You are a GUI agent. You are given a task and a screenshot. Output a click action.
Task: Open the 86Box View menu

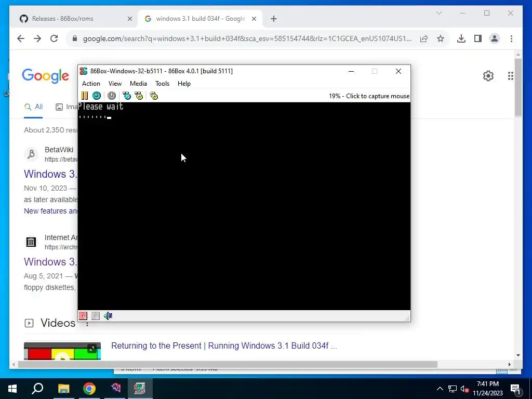click(x=115, y=84)
